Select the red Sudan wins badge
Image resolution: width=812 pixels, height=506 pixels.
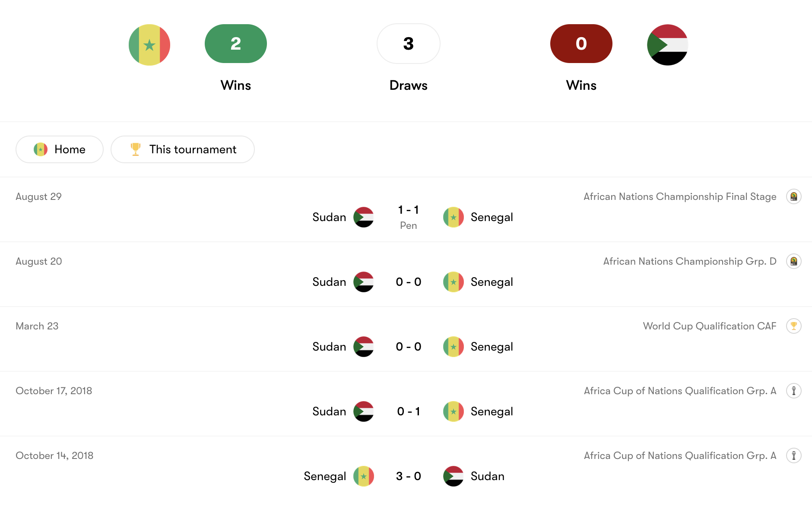pyautogui.click(x=581, y=44)
